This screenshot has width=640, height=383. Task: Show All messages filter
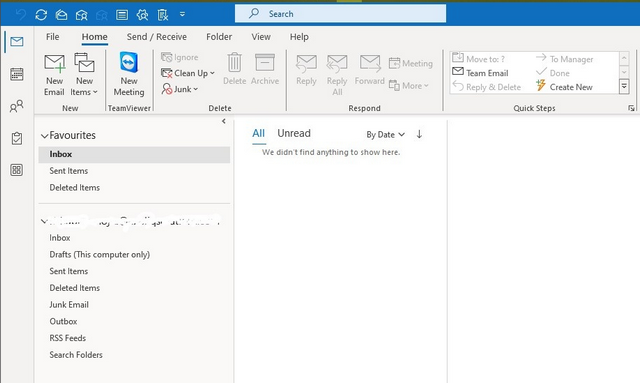[x=258, y=134]
